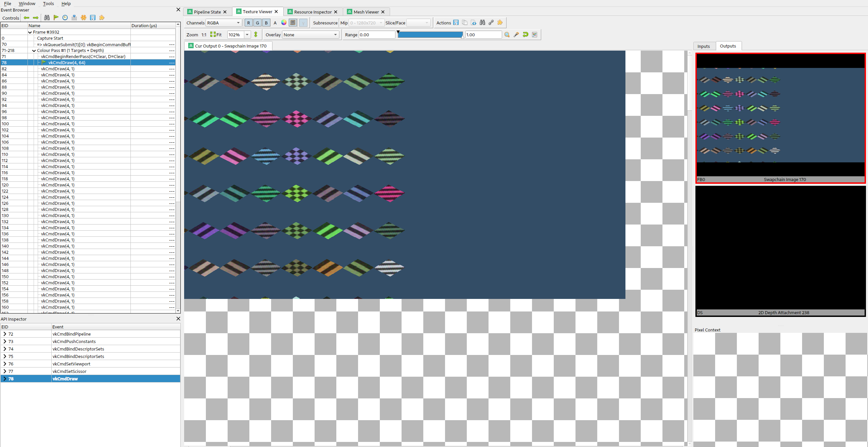This screenshot has width=868, height=447.
Task: Switch to the Pipeline State tab
Action: [x=207, y=12]
